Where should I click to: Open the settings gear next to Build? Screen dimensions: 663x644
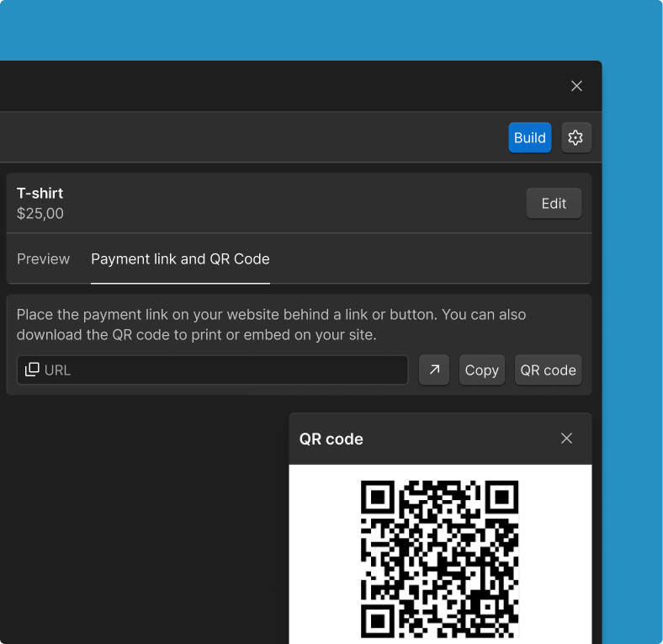click(x=575, y=137)
